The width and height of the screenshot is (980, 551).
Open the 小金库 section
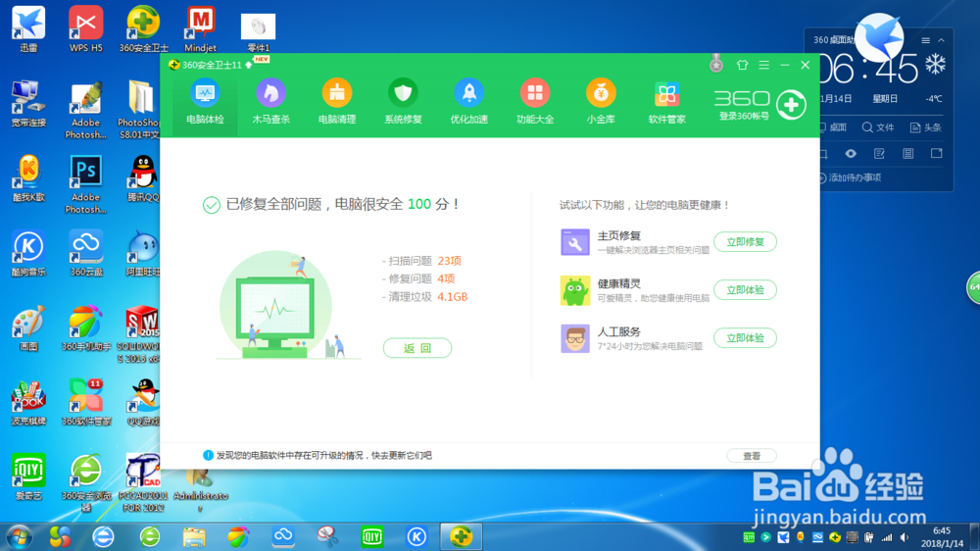tap(601, 103)
